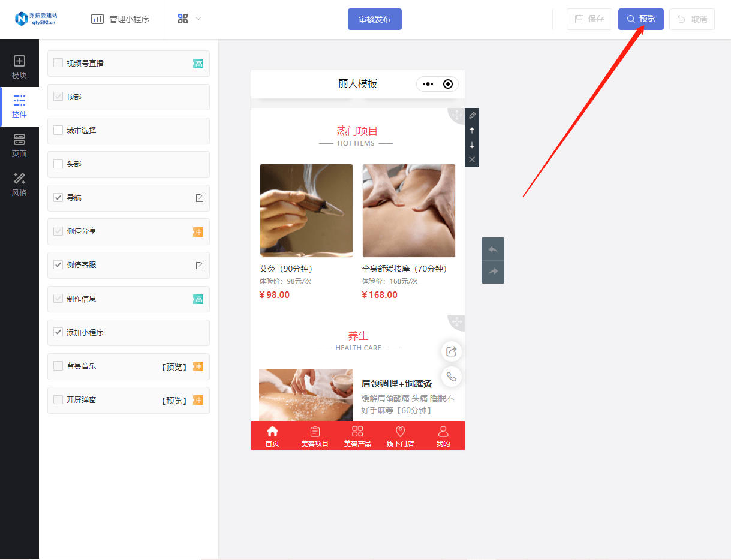Click the redo arrow button
Image resolution: width=731 pixels, height=560 pixels.
493,272
